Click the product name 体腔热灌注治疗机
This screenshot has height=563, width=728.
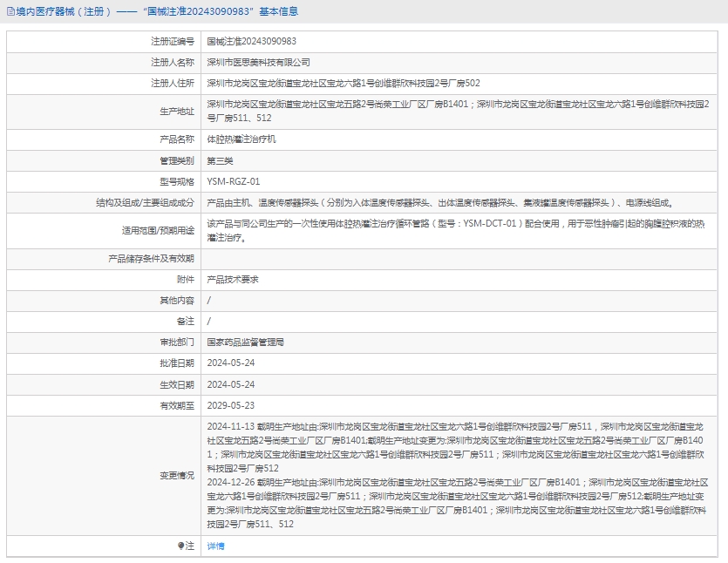tap(241, 139)
